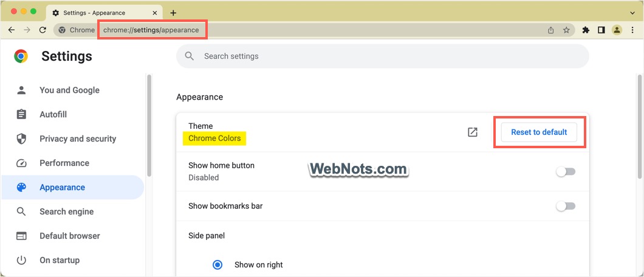The image size is (644, 277).
Task: Bookmark this page with the star icon
Action: coord(566,30)
